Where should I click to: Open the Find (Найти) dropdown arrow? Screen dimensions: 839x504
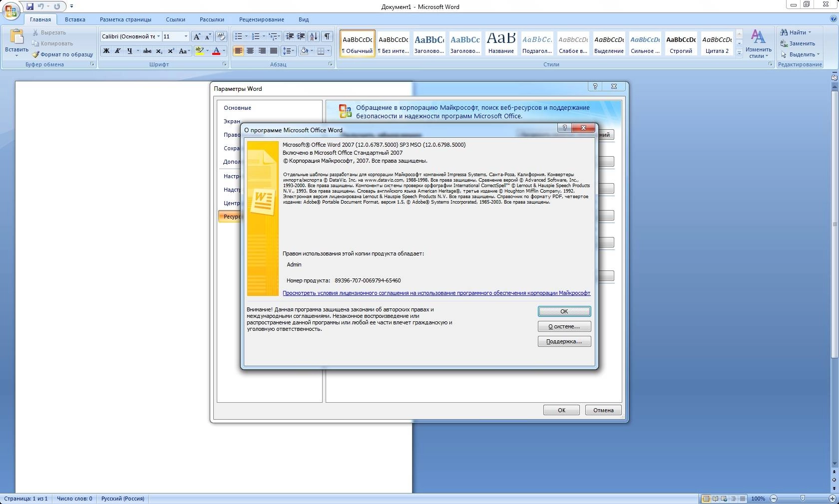click(810, 32)
